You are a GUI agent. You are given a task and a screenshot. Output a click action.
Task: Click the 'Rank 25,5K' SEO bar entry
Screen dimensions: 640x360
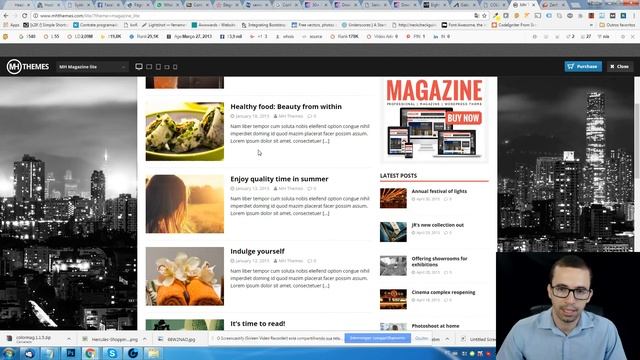(144, 36)
